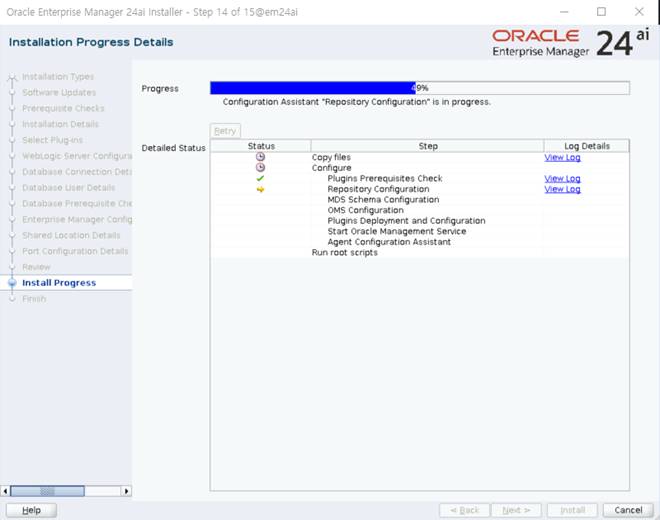This screenshot has height=520, width=660.
Task: Select Software Updates step in sidebar
Action: pyautogui.click(x=59, y=93)
